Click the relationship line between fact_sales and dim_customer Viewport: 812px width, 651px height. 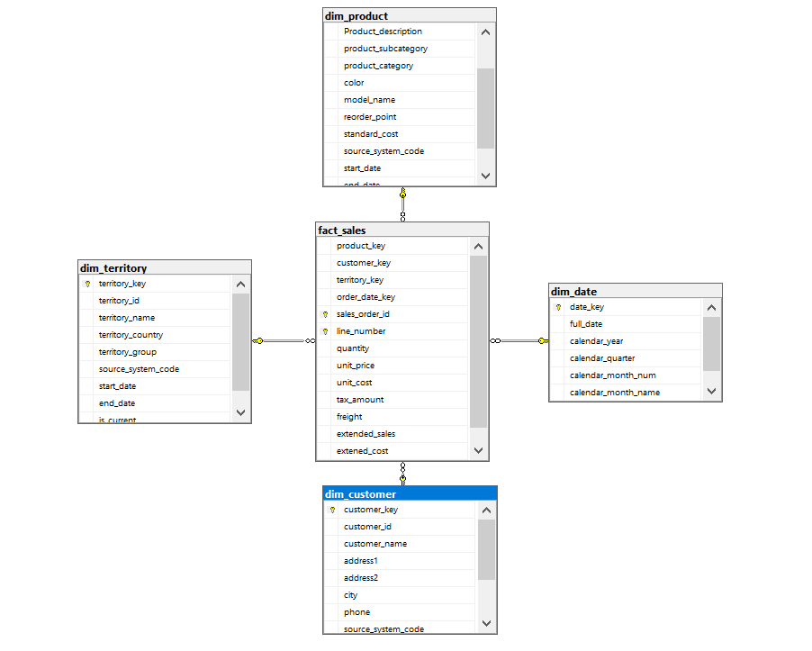point(401,473)
